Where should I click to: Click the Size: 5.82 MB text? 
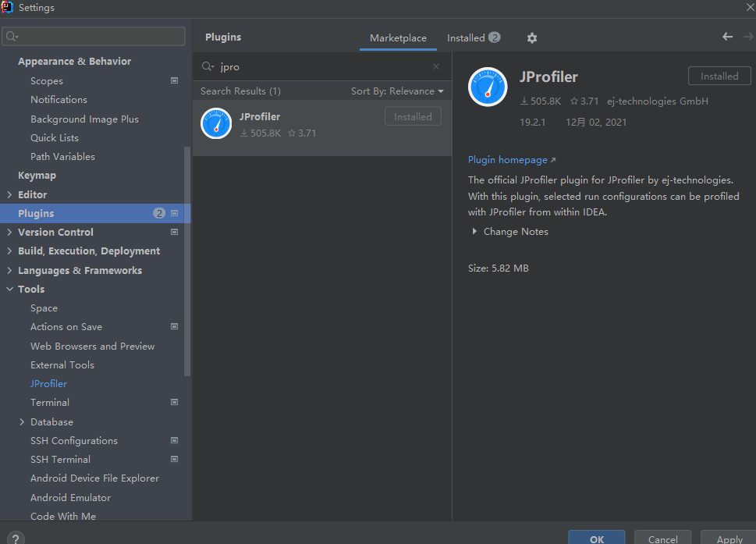pos(499,268)
